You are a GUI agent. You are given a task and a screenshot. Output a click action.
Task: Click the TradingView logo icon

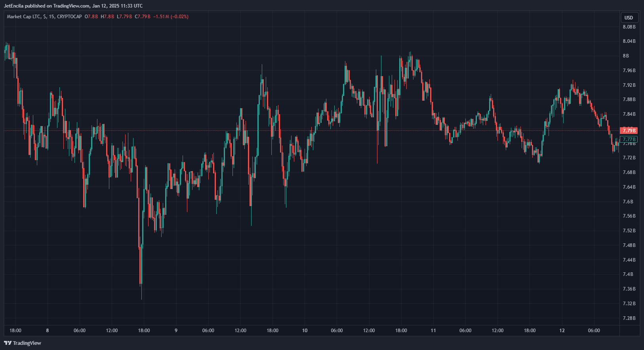click(x=8, y=343)
